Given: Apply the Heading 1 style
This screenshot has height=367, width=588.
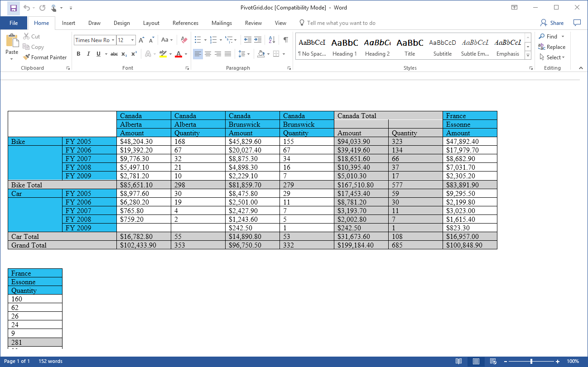Looking at the screenshot, I should point(345,48).
